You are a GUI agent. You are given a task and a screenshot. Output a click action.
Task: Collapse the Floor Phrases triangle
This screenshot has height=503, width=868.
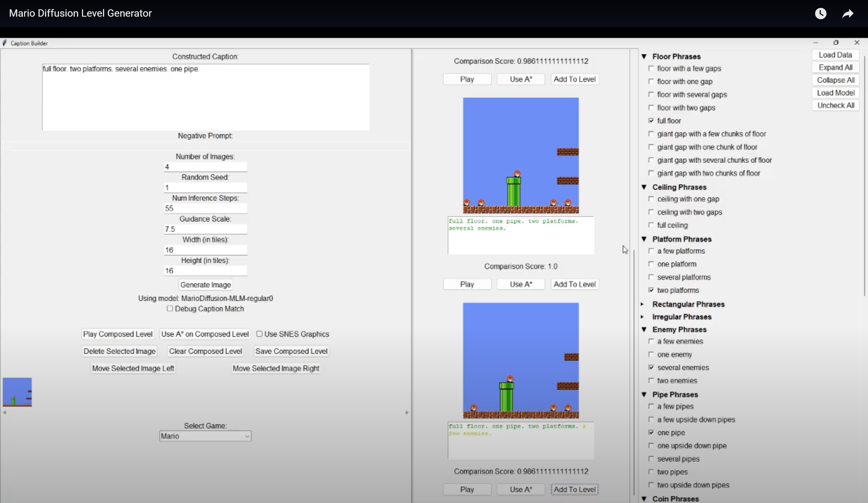644,56
